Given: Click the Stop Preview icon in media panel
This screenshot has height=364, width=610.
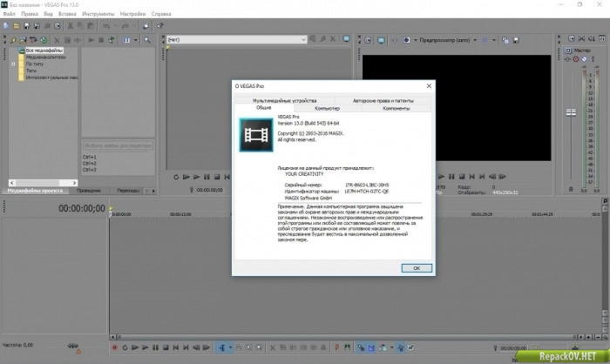Looking at the screenshot, I should click(101, 40).
